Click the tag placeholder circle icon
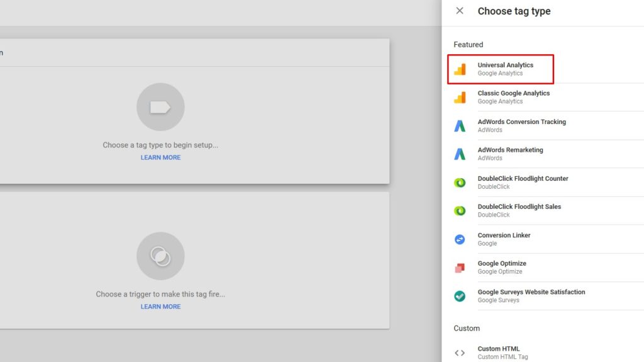Screen dimensions: 644x362 (x=160, y=107)
